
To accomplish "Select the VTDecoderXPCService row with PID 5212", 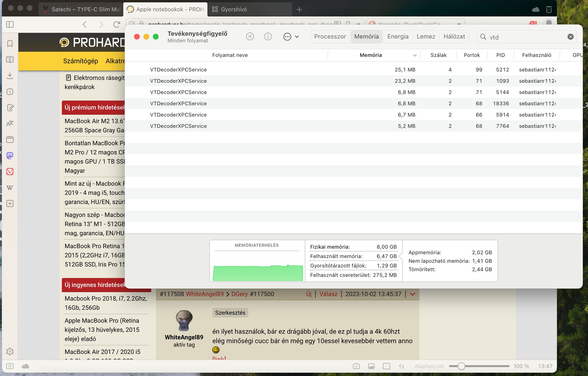I will tap(354, 70).
